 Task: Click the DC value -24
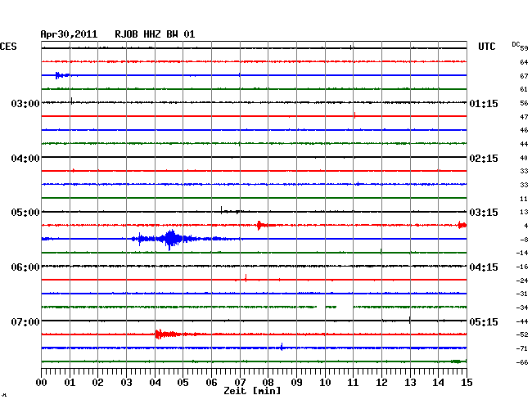(x=522, y=281)
